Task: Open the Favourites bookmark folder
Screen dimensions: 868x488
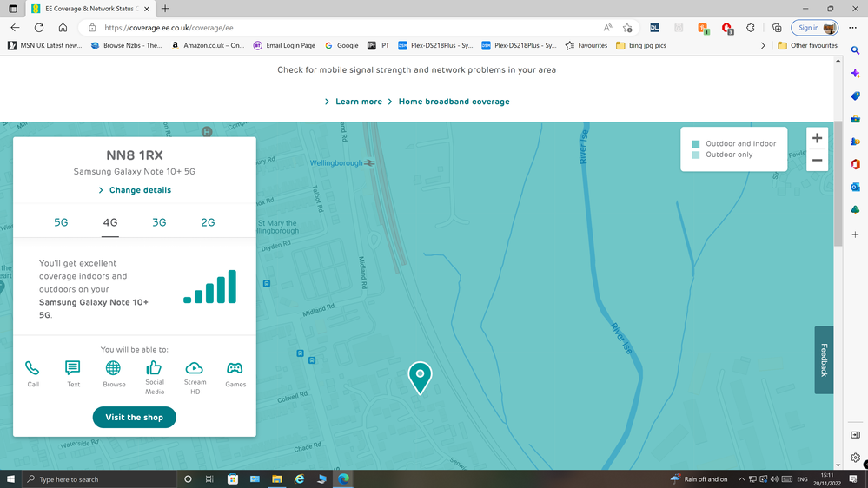Action: coord(586,45)
